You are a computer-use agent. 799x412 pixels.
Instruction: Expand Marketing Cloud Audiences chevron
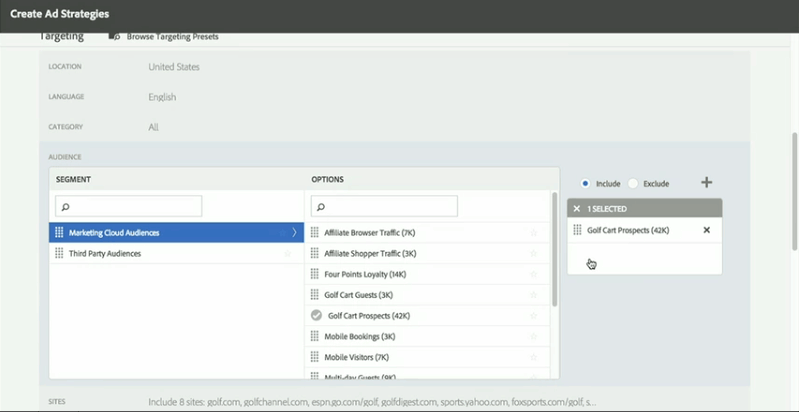(x=294, y=233)
